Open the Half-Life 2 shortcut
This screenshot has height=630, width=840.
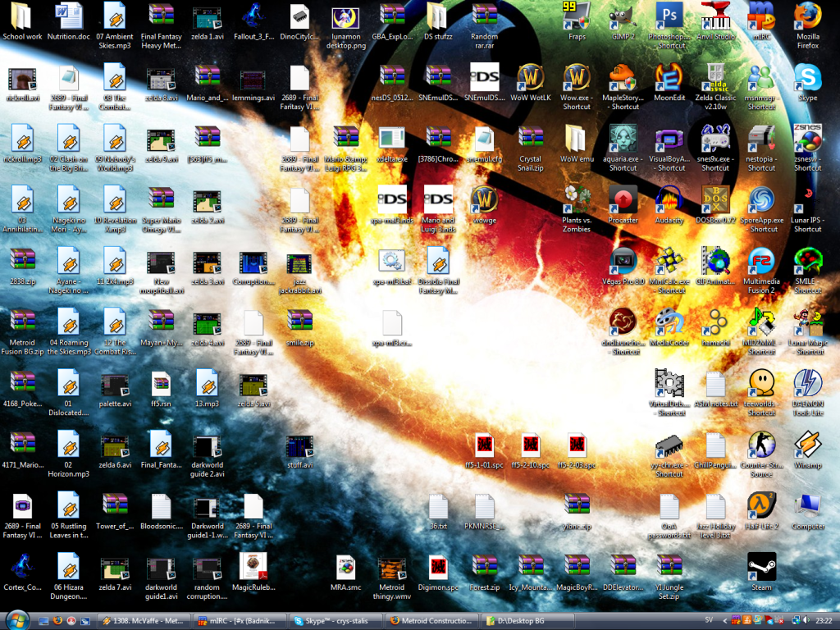[x=761, y=507]
